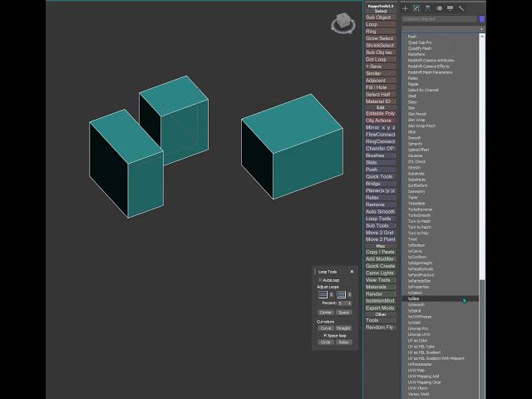
Task: Close the Loop Tools dialog
Action: tap(352, 272)
